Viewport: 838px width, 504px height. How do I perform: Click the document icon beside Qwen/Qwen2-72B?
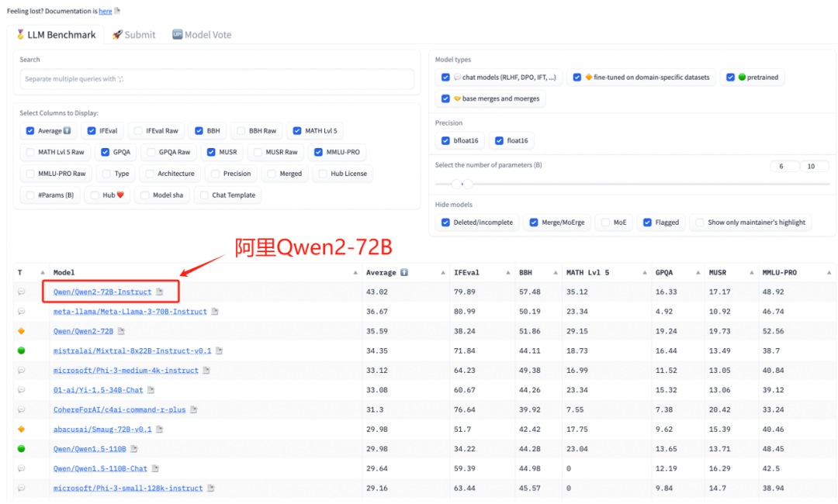click(121, 331)
